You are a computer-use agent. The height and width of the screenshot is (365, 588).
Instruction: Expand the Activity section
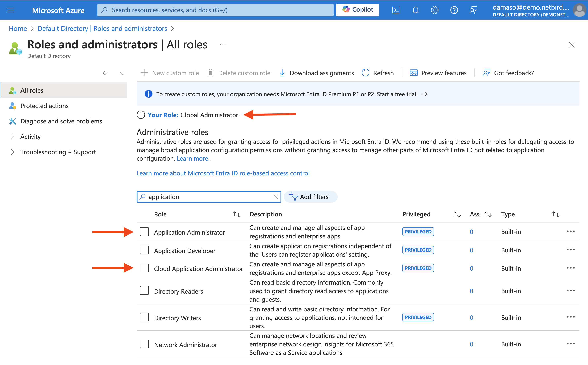point(30,136)
